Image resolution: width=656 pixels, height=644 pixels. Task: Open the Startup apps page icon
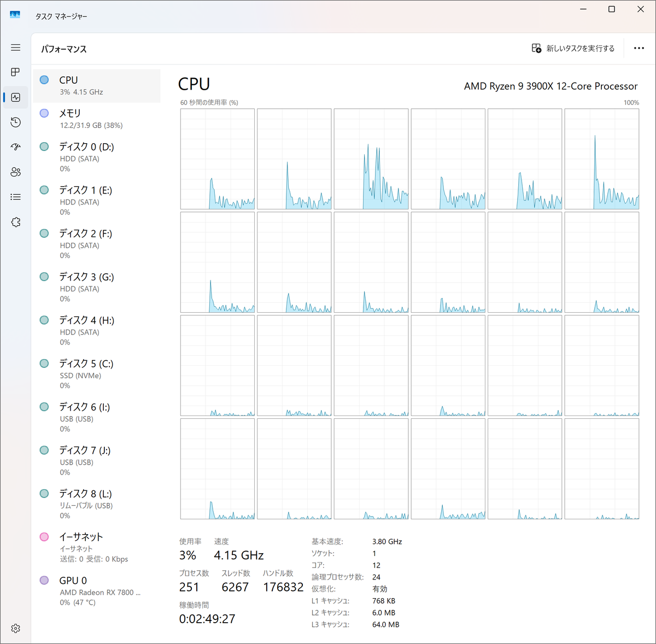click(15, 147)
